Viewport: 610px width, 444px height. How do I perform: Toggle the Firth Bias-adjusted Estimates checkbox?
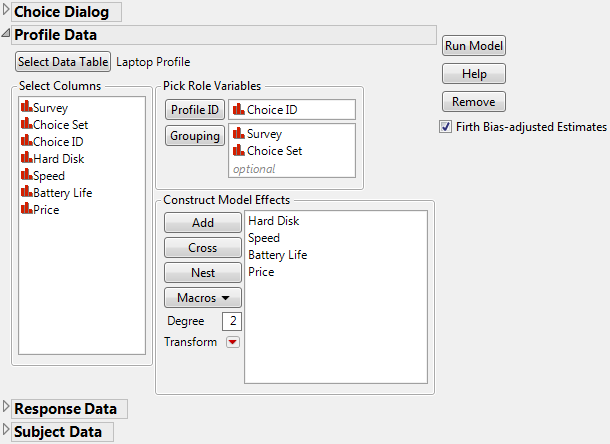[446, 127]
